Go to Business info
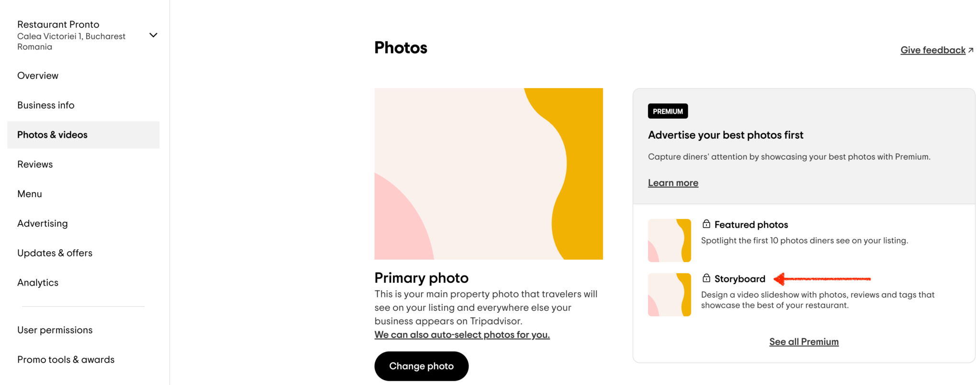 coord(46,105)
